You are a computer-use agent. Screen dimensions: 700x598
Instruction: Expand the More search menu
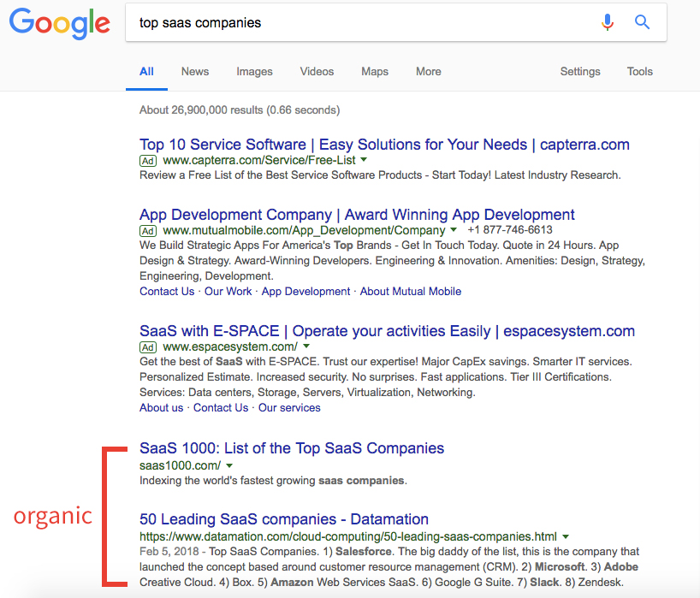pyautogui.click(x=429, y=72)
